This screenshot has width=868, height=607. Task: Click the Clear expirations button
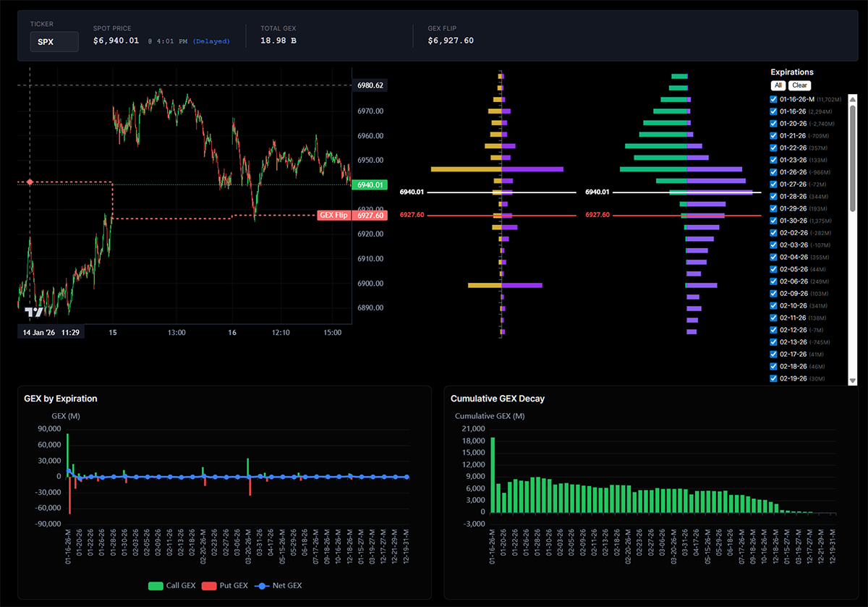pos(799,85)
